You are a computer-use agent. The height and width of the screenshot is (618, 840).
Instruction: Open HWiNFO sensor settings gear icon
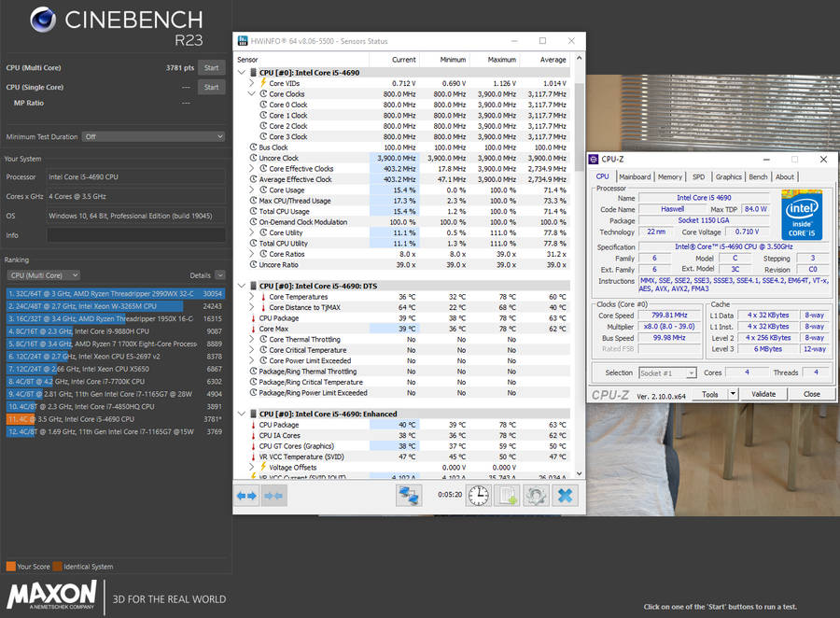(536, 496)
